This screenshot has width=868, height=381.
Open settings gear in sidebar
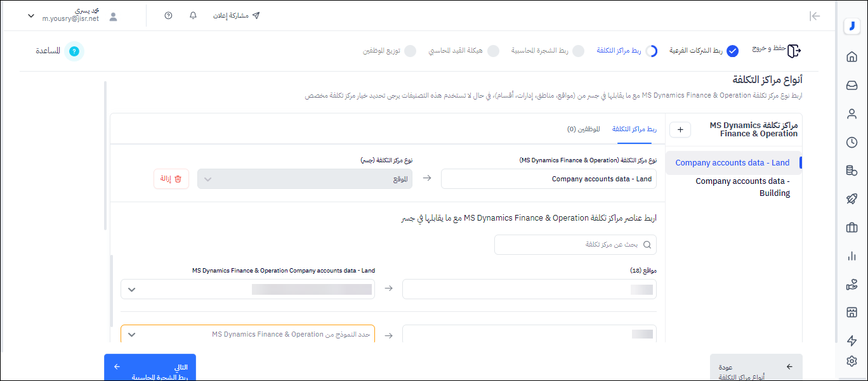coord(852,361)
